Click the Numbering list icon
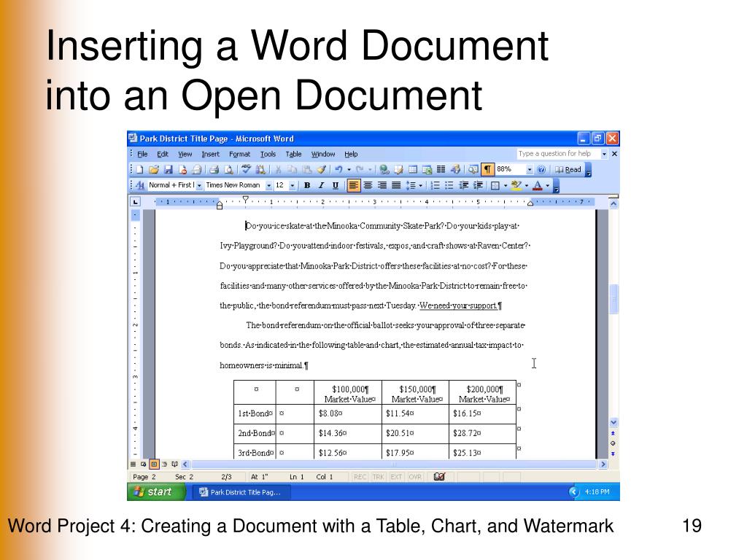 [435, 185]
